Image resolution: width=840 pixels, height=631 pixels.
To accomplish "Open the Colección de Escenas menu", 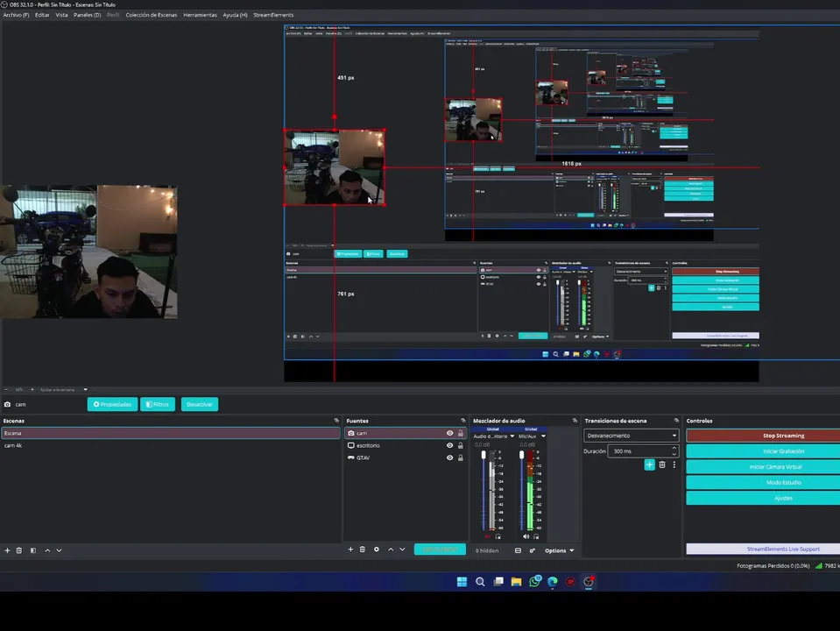I will tap(151, 15).
